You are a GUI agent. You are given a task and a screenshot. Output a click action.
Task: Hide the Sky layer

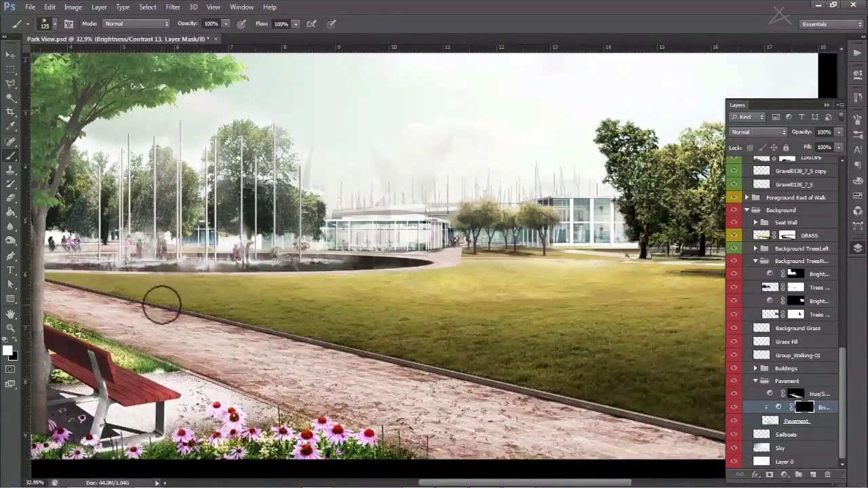click(734, 448)
